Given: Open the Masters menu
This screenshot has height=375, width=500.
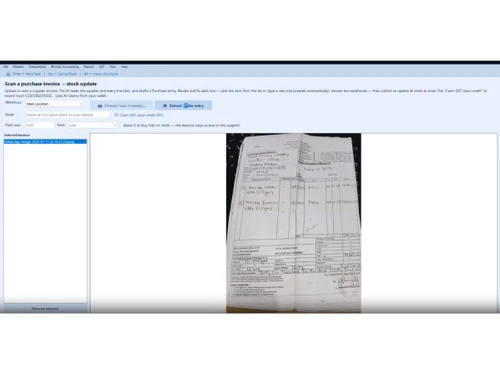Looking at the screenshot, I should [18, 67].
